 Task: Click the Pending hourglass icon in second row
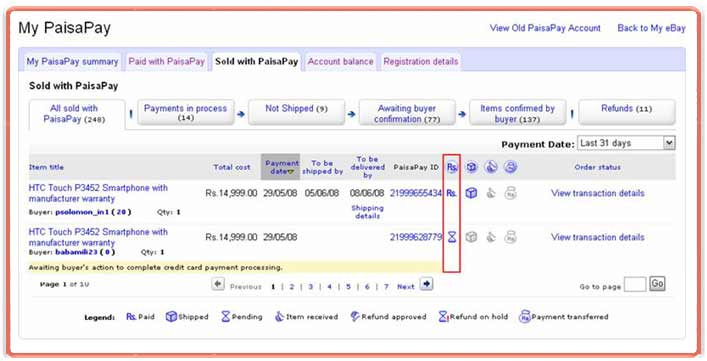coord(452,237)
